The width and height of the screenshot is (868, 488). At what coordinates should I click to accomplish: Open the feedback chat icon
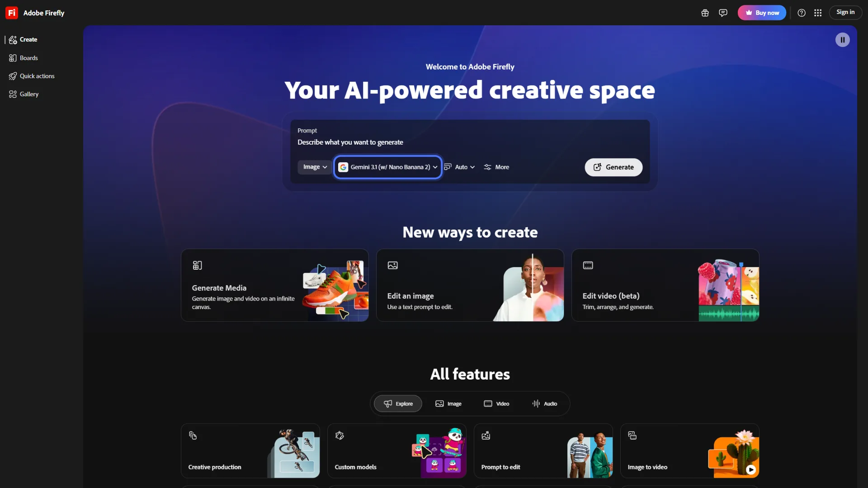(723, 13)
